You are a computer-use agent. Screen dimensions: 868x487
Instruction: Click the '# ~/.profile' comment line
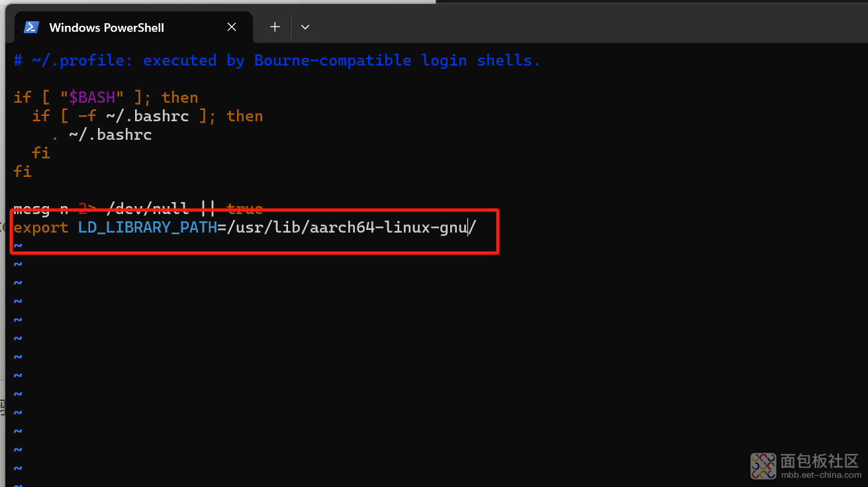coord(277,60)
